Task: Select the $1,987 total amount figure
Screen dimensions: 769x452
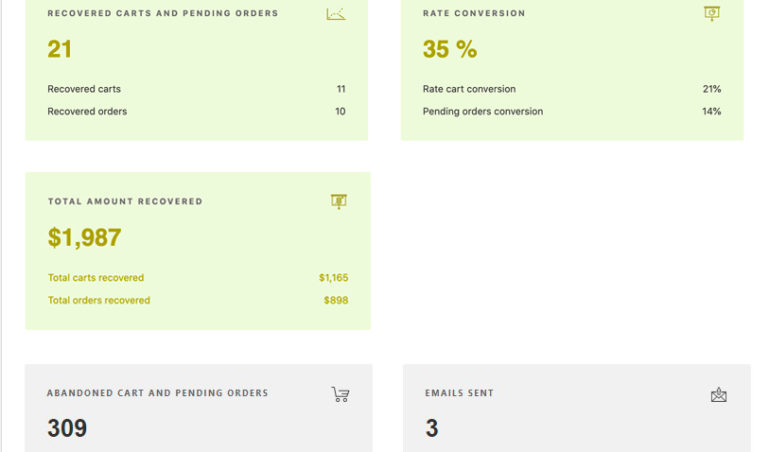Action: [84, 238]
